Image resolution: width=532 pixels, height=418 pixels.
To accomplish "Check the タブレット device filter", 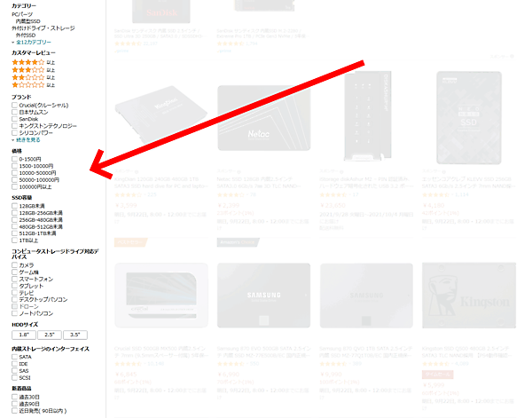I will (x=14, y=286).
